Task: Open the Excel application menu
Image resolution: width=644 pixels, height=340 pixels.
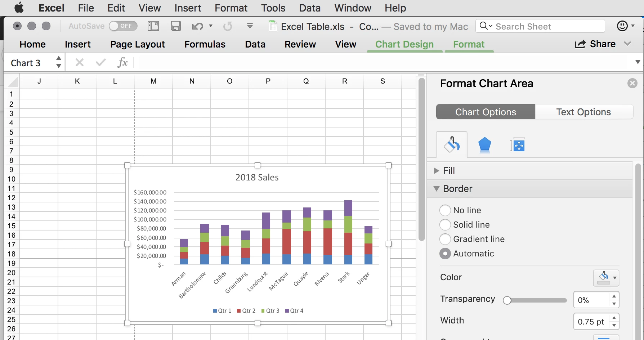Action: click(52, 8)
